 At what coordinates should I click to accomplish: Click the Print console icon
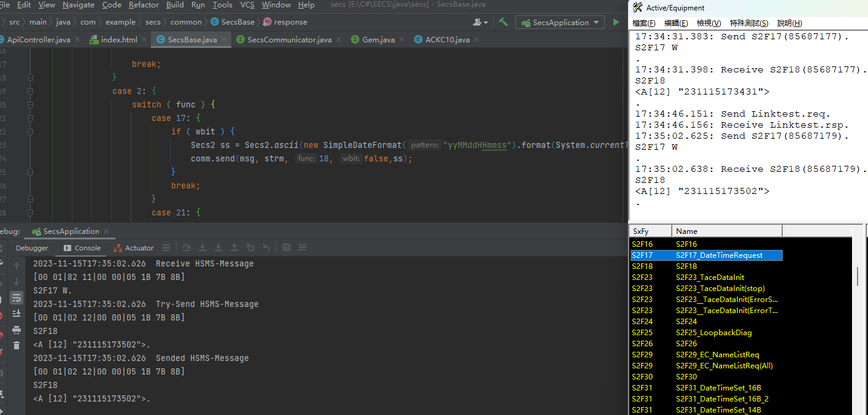pos(17,330)
